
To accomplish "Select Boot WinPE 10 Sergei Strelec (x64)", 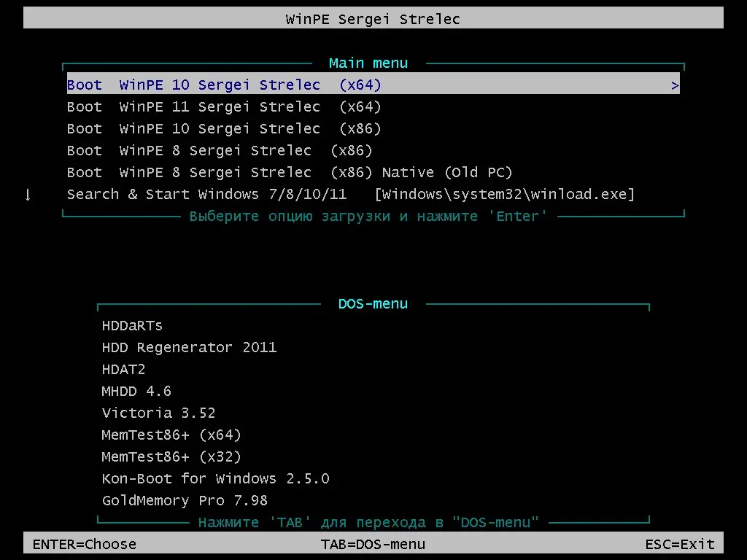I will tap(219, 85).
